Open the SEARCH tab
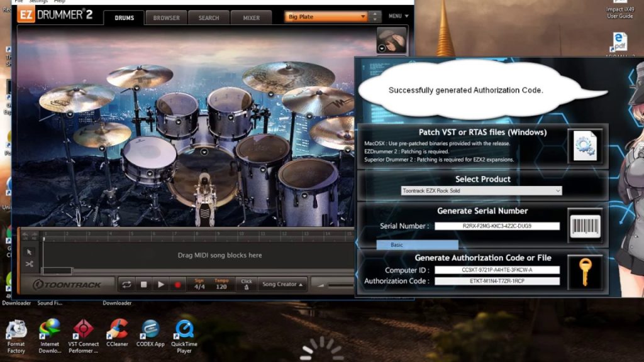 coord(209,18)
